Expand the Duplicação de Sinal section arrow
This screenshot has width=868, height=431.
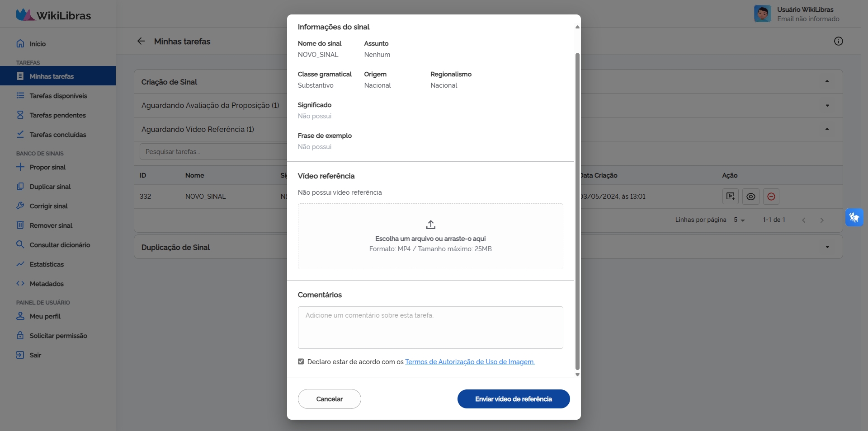click(x=827, y=247)
